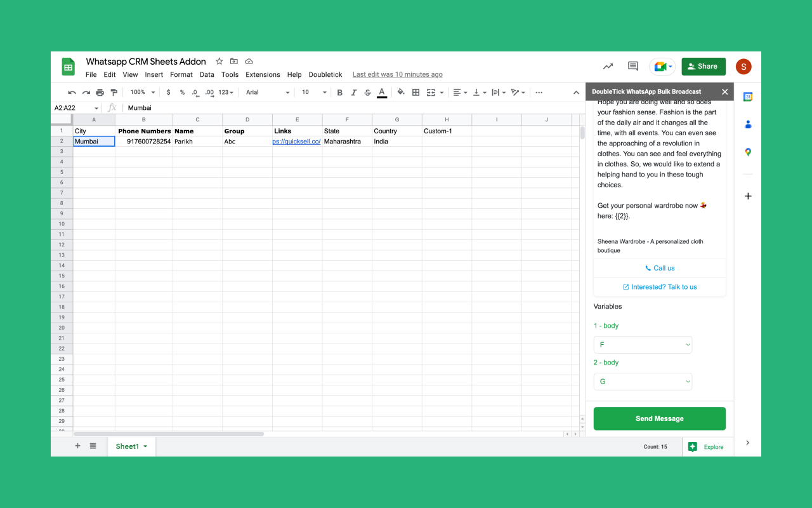812x508 pixels.
Task: Show more toolbar options via three dots
Action: [x=539, y=93]
